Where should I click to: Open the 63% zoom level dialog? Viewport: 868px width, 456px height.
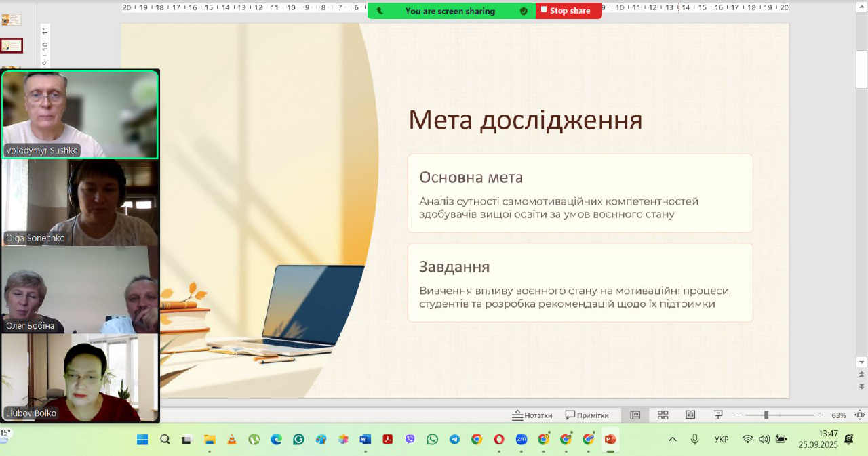tap(839, 415)
